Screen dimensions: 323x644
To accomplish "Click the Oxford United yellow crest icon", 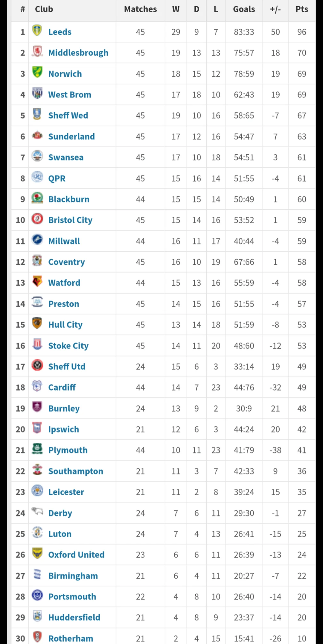I will click(37, 553).
